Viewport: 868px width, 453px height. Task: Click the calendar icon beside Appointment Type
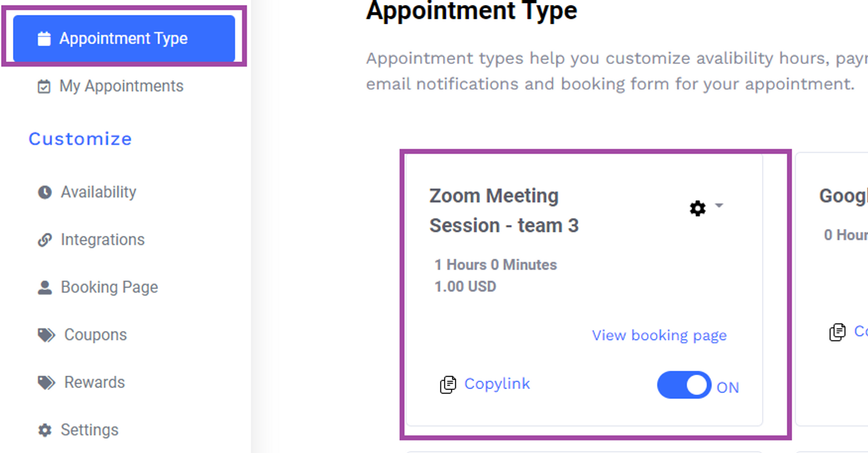tap(44, 39)
